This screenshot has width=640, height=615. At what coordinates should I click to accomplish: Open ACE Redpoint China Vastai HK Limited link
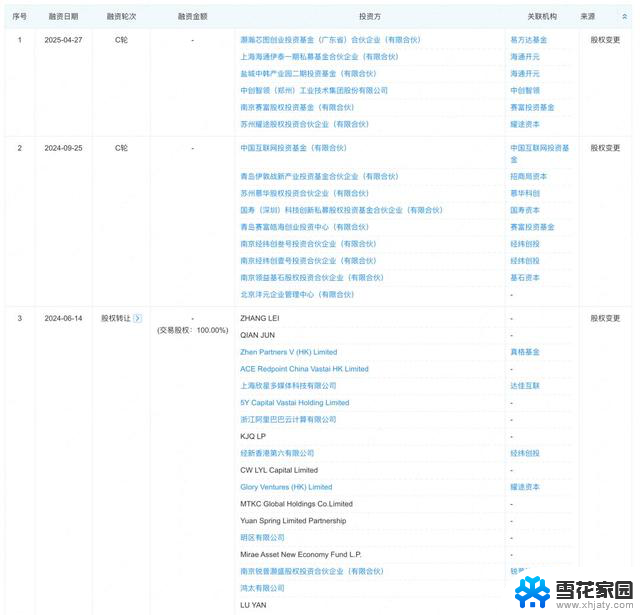tap(304, 369)
